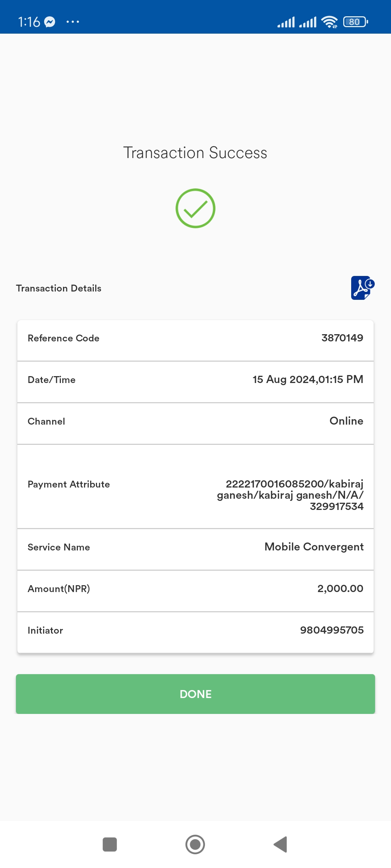Select the initiator number 9804995705
391x868 pixels.
tap(332, 630)
